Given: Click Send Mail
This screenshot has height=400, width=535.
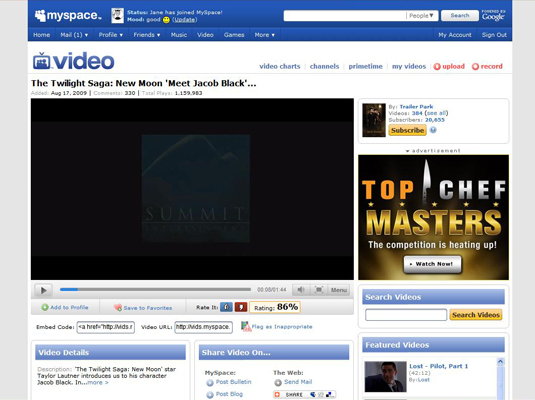Looking at the screenshot, I should [x=293, y=382].
